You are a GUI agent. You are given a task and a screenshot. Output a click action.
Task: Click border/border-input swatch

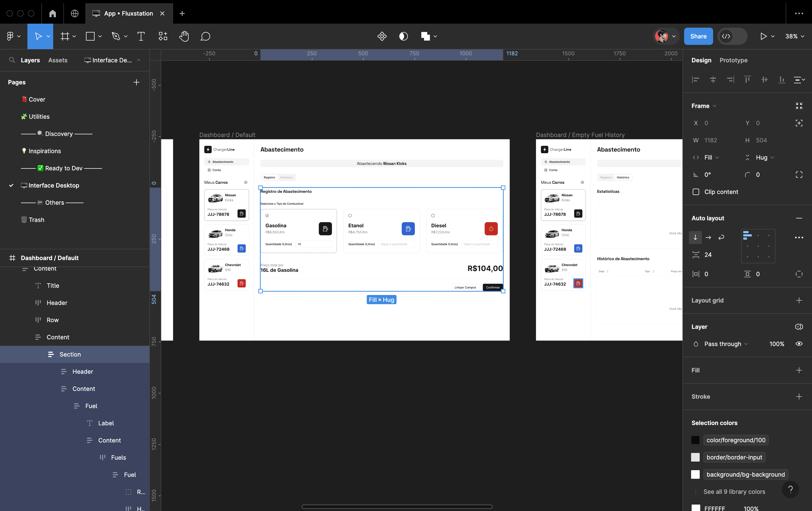(695, 457)
